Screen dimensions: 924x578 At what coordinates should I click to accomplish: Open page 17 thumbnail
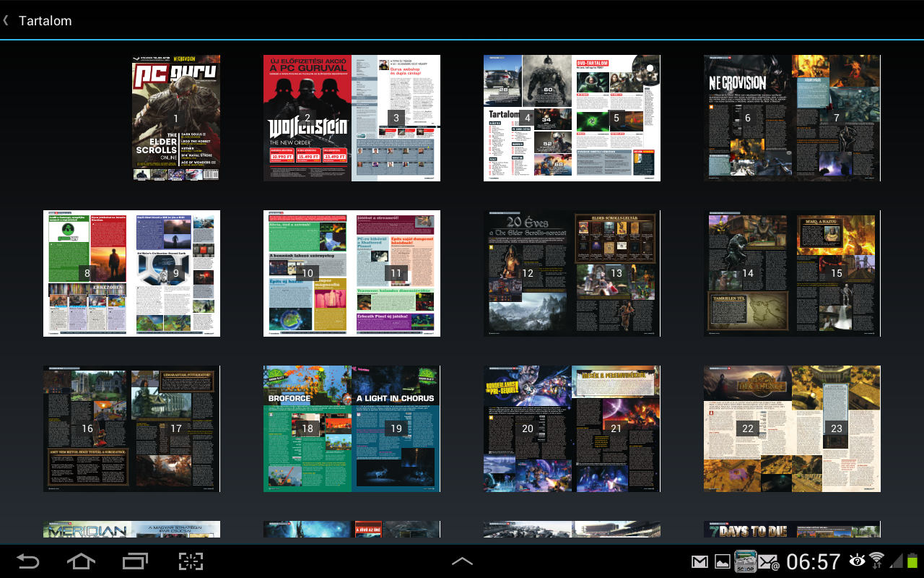point(176,428)
